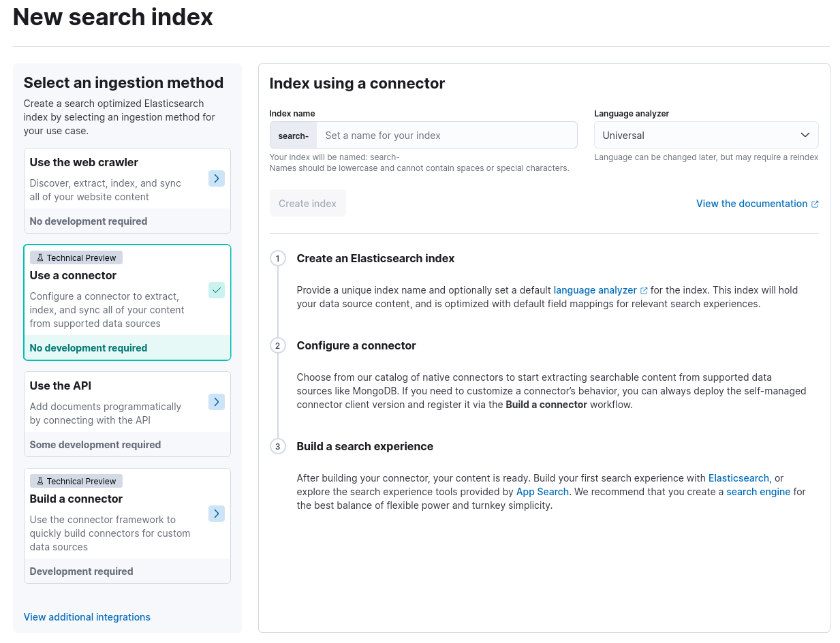The height and width of the screenshot is (643, 840).
Task: Click the Technical Preview badge on Build a connector
Action: point(76,481)
